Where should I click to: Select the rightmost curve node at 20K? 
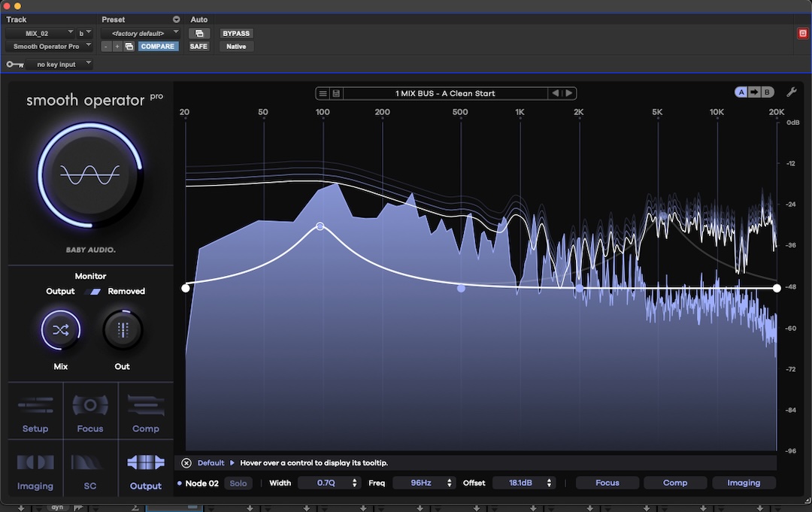coord(777,288)
